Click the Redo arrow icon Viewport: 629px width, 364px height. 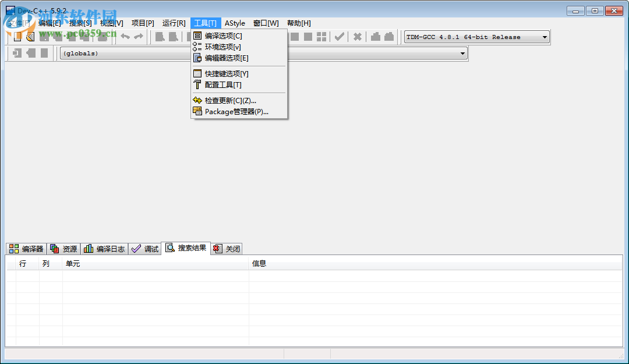[139, 37]
